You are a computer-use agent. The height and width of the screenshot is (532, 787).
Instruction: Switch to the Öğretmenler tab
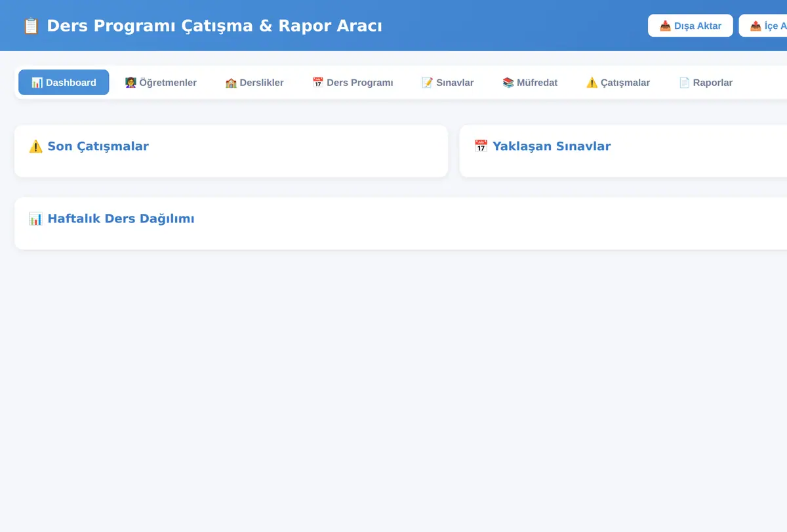click(x=161, y=83)
